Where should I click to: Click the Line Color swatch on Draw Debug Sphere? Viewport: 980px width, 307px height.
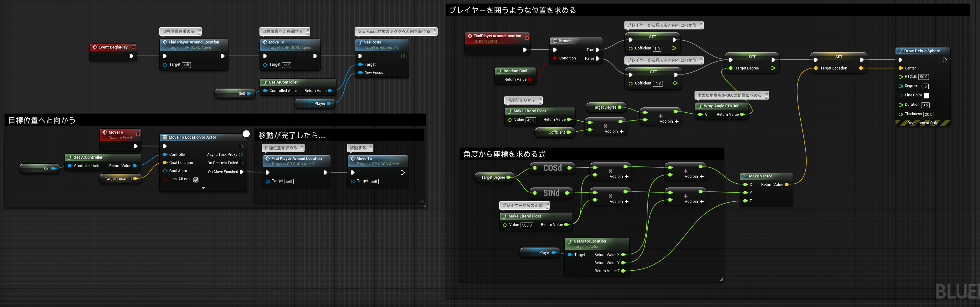(x=927, y=95)
